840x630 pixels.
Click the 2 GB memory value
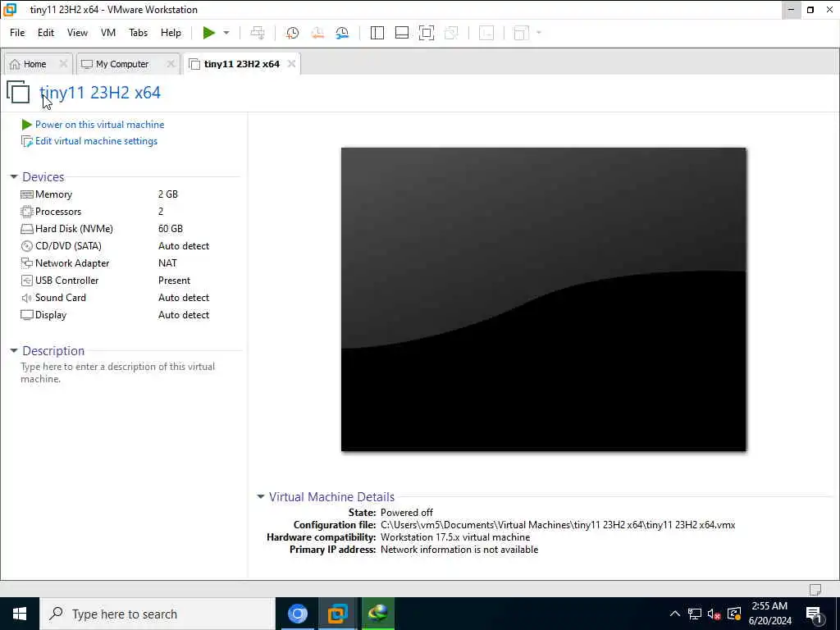[x=167, y=194]
